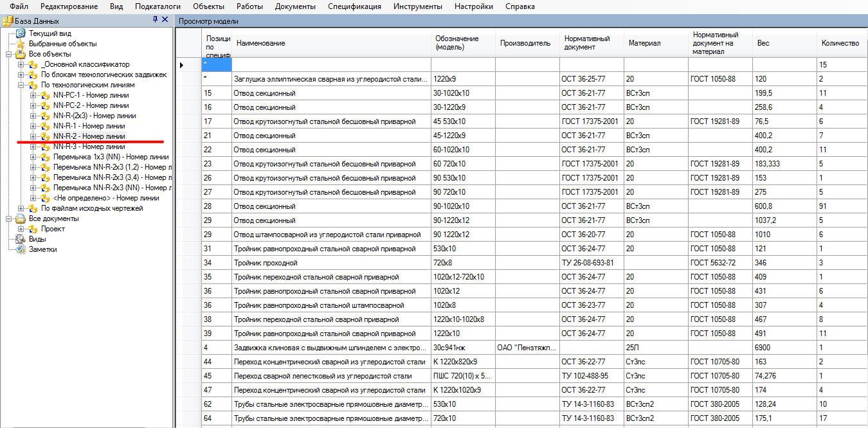Open the Инструменты menu
The image size is (868, 428).
click(419, 6)
